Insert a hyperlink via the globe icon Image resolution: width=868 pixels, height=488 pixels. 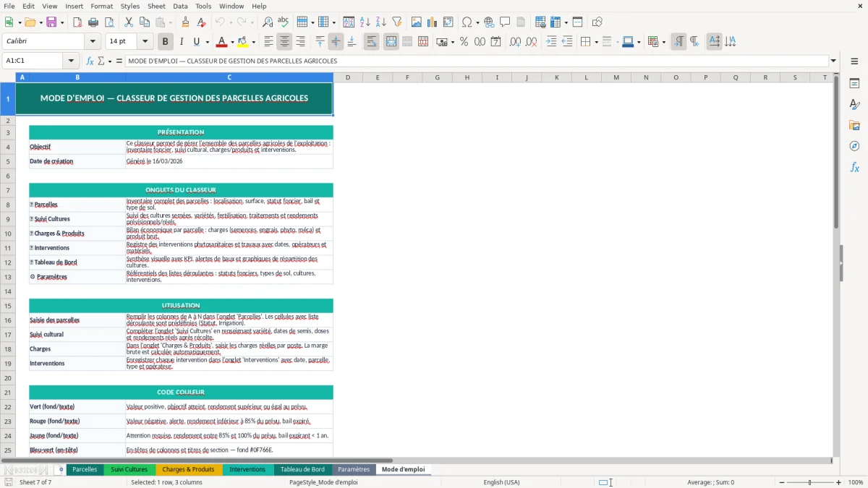pos(489,22)
